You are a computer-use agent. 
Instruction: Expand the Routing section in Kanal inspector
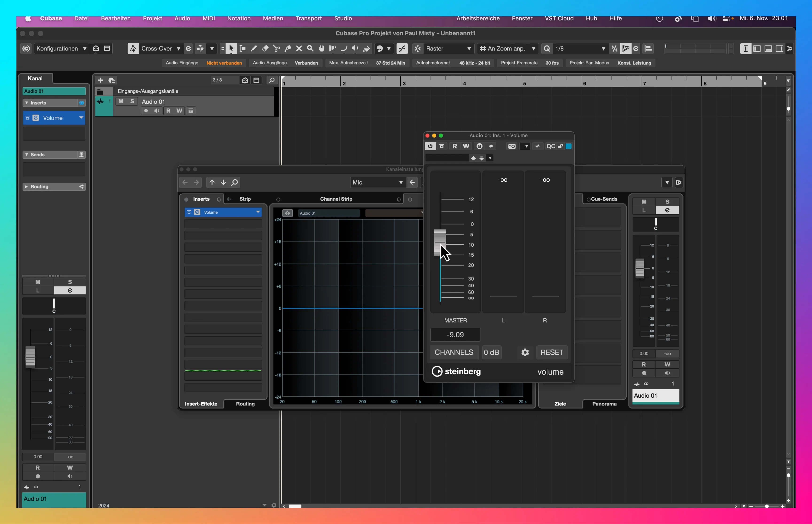pos(27,187)
